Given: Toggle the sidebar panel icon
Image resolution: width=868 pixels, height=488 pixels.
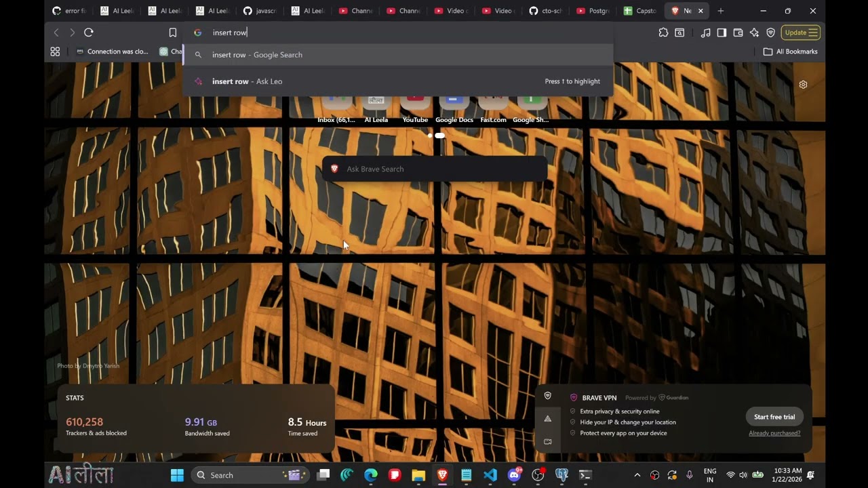Looking at the screenshot, I should point(722,33).
